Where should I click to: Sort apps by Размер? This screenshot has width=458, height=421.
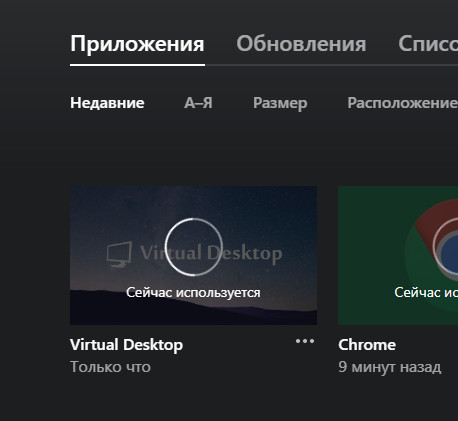click(280, 103)
